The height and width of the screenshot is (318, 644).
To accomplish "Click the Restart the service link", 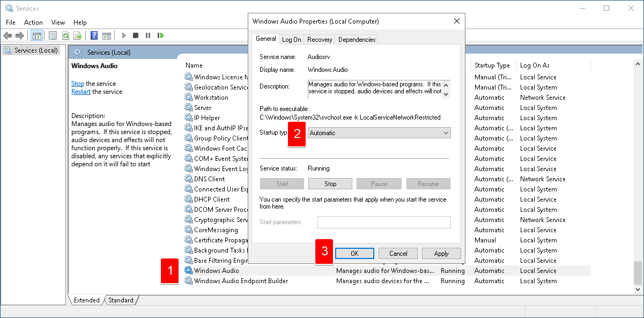I will (81, 92).
